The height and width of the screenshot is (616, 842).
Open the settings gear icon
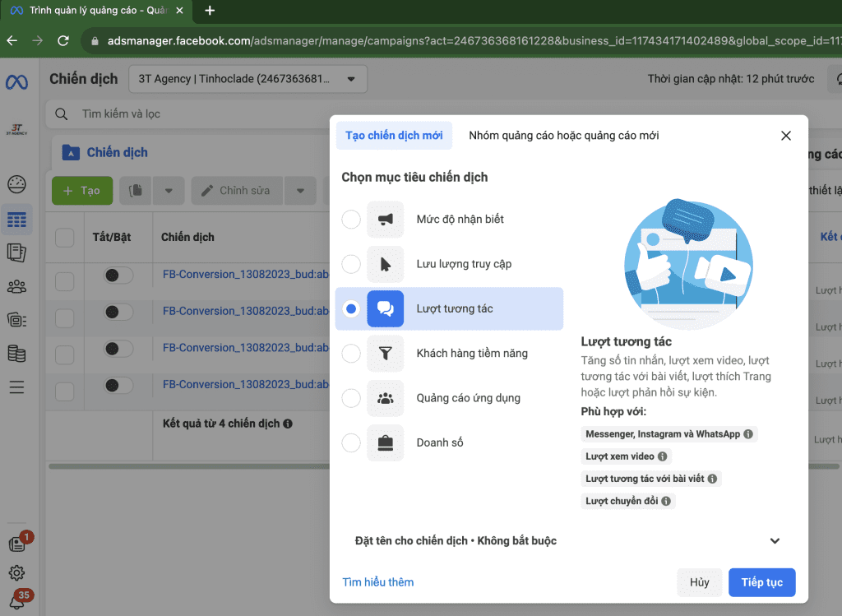coord(16,572)
